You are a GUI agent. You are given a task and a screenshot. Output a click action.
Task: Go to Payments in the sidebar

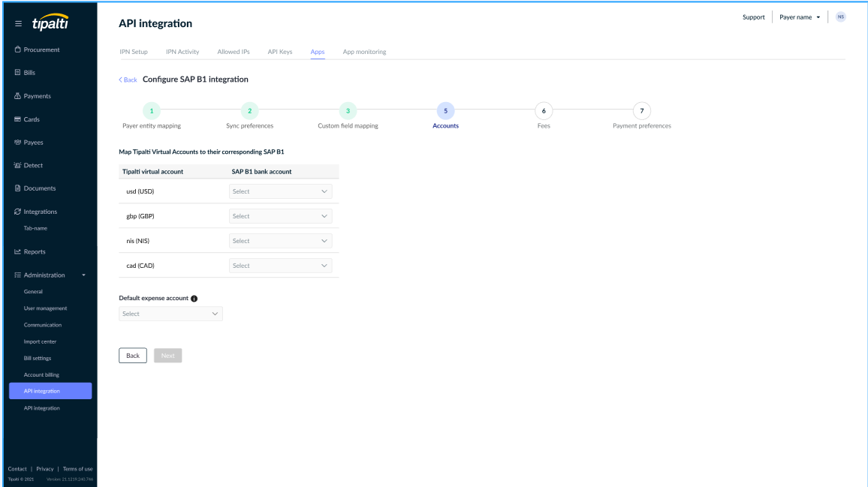pyautogui.click(x=37, y=96)
